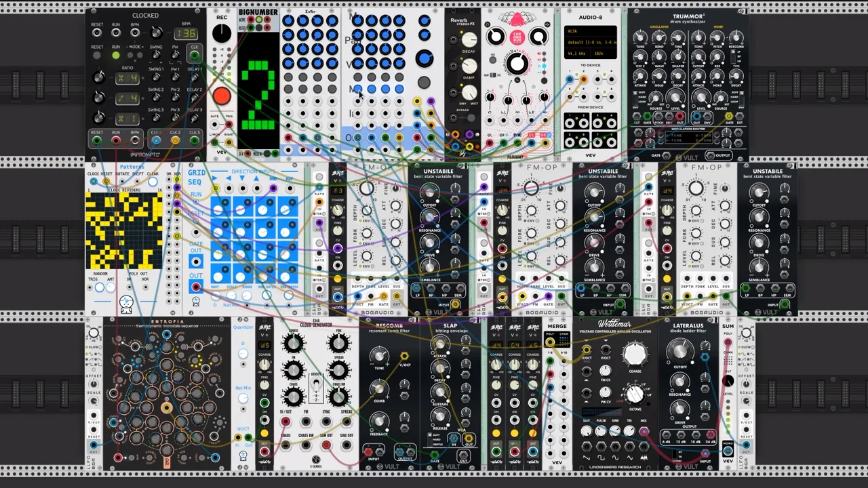Click the SINE OUT jack on Cloud Generator
This screenshot has width=868, height=488.
point(347,445)
